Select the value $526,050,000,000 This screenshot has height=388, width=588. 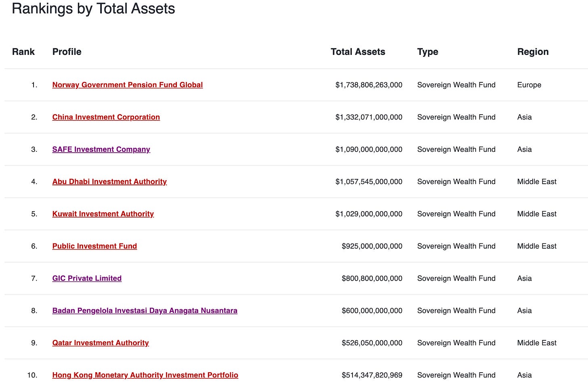[x=372, y=343]
